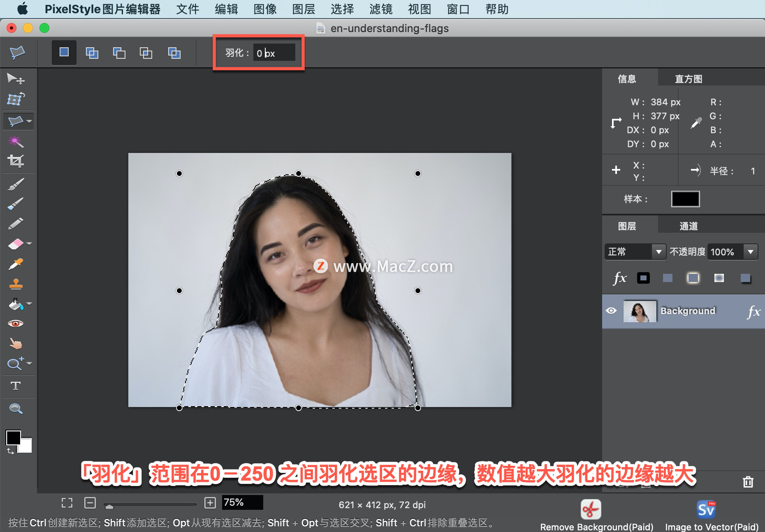Open the blend mode dropdown showing 正常
This screenshot has height=532, width=765.
click(x=635, y=252)
